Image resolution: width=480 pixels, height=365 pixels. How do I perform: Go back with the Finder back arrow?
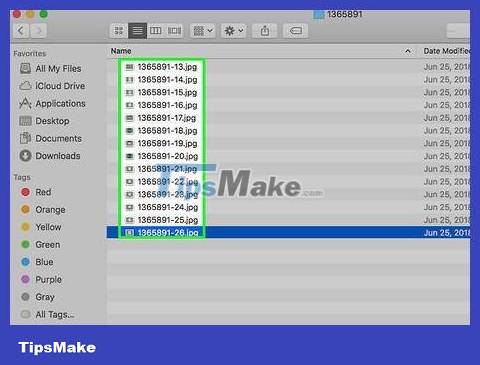[x=21, y=31]
